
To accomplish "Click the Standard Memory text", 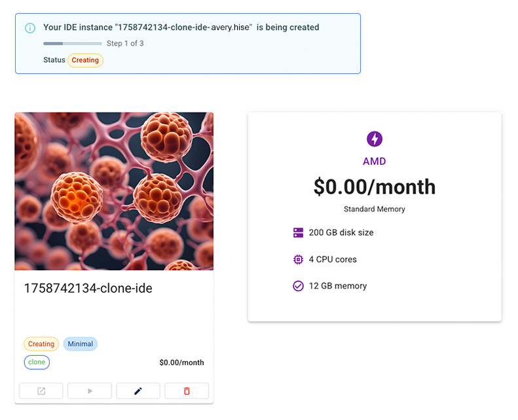I will pos(375,209).
